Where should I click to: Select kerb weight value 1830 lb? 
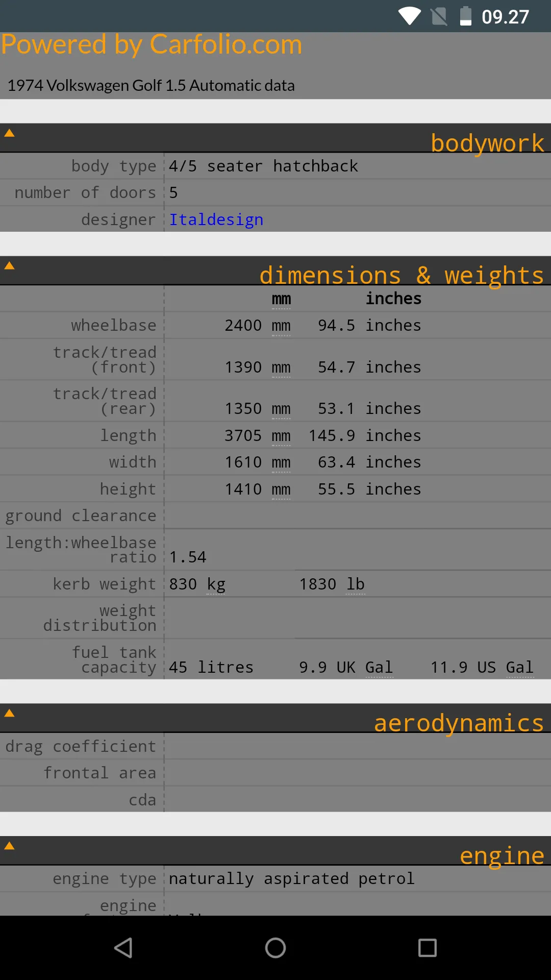tap(332, 584)
